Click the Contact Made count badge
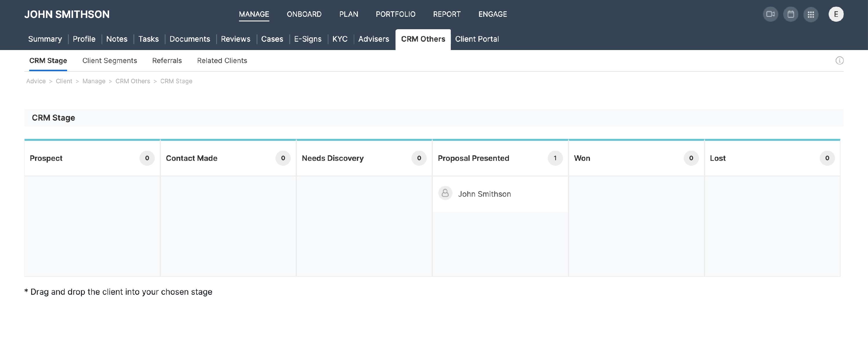The height and width of the screenshot is (339, 868). click(283, 158)
